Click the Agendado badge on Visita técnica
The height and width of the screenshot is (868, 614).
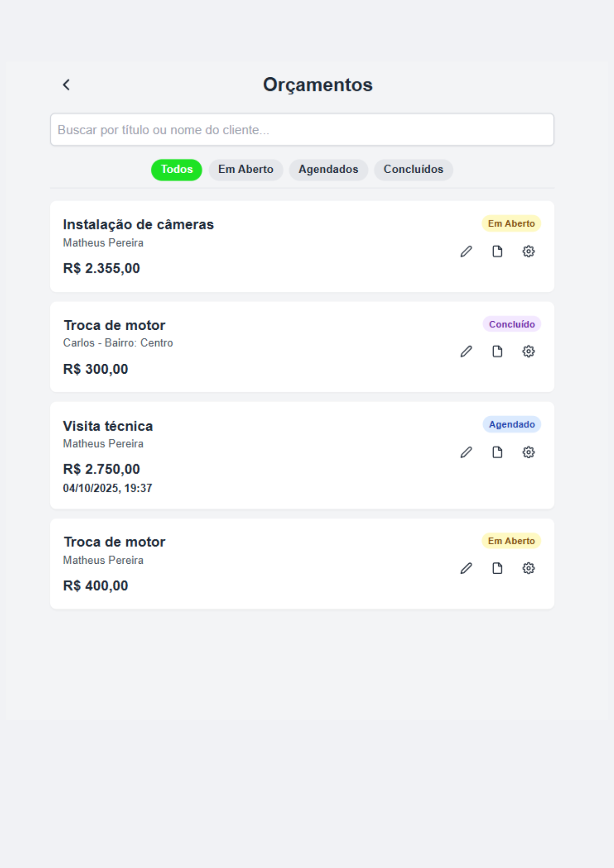(512, 424)
